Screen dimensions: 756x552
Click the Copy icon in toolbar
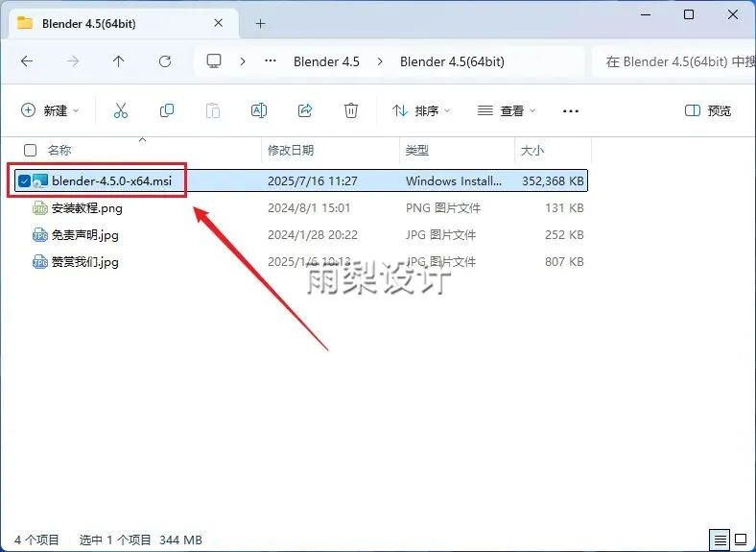167,111
